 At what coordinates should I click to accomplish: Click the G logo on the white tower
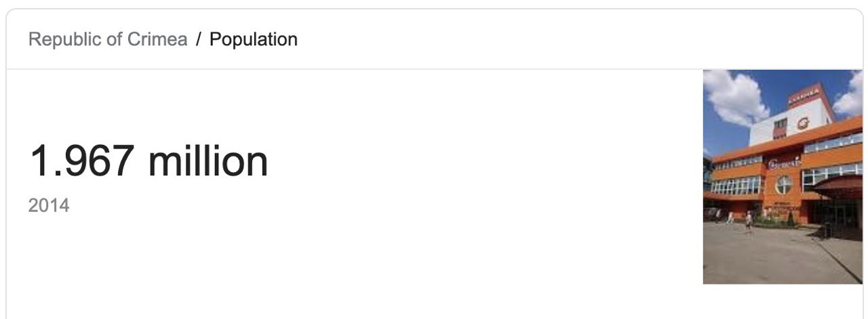click(803, 123)
